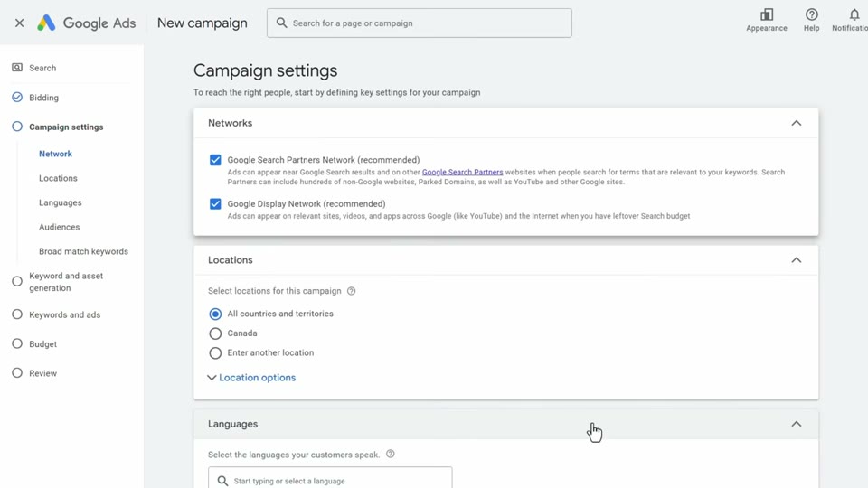The width and height of the screenshot is (868, 488).
Task: Select the Canada location radio
Action: [x=215, y=333]
